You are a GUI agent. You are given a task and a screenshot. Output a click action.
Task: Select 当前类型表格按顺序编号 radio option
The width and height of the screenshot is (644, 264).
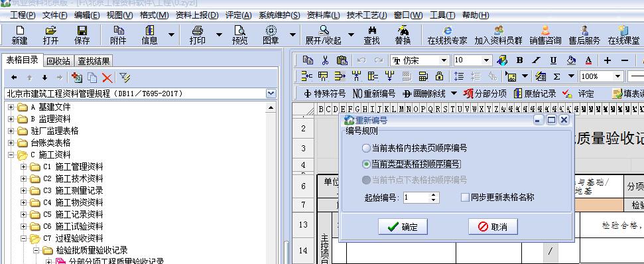coord(366,165)
